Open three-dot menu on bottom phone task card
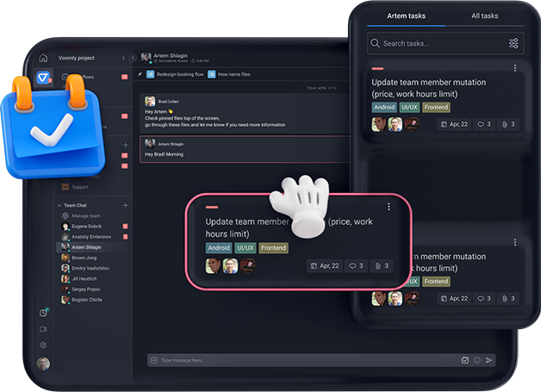Viewport: 541px width, 392px height. pos(515,243)
